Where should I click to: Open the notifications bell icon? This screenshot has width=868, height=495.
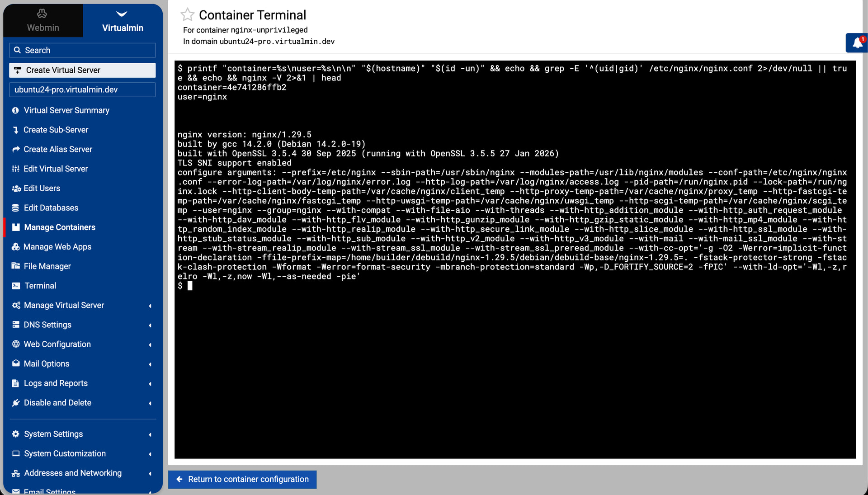point(857,43)
